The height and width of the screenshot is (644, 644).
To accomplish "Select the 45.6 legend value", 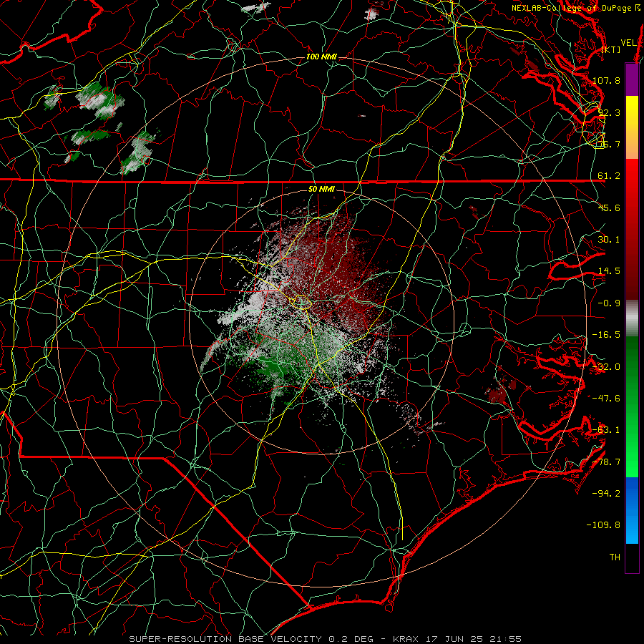I will point(609,208).
